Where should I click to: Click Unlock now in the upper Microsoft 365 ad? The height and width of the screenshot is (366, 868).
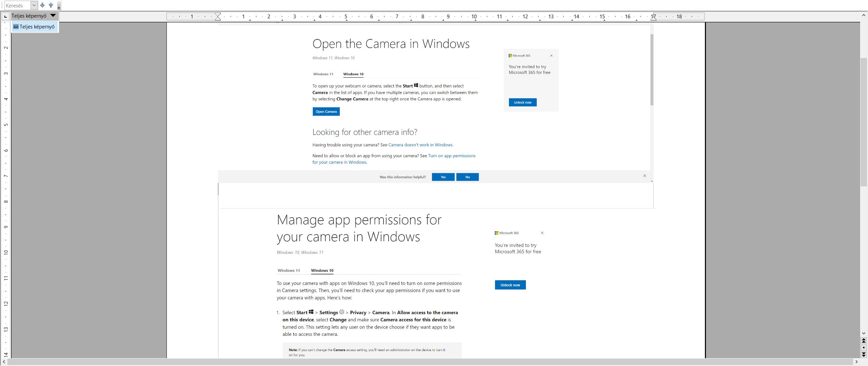[522, 102]
